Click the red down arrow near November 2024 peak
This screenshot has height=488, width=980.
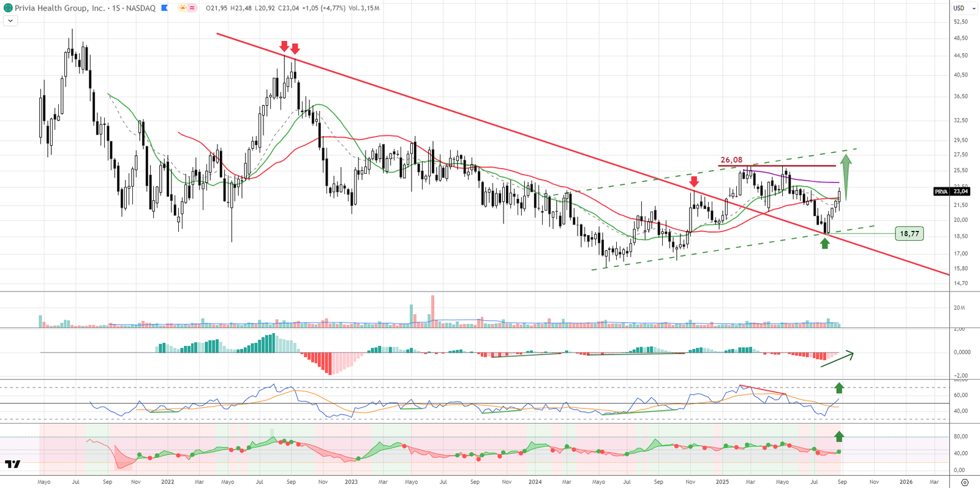point(693,181)
